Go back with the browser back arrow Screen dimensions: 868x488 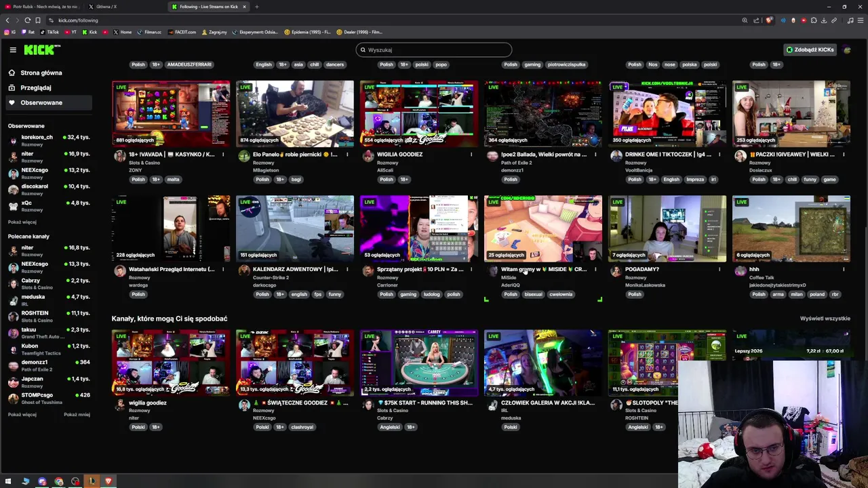(7, 20)
